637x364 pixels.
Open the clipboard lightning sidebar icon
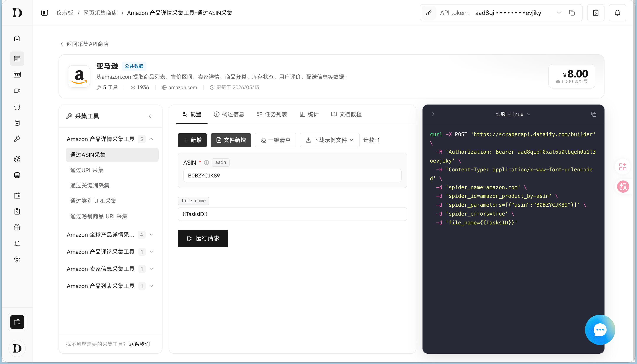(x=17, y=211)
